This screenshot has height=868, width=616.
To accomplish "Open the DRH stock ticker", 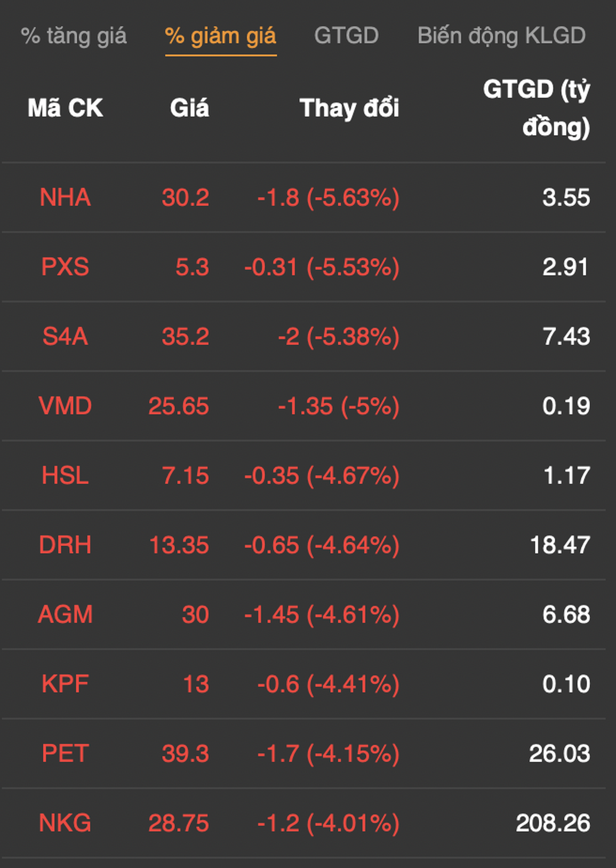I will pyautogui.click(x=65, y=545).
